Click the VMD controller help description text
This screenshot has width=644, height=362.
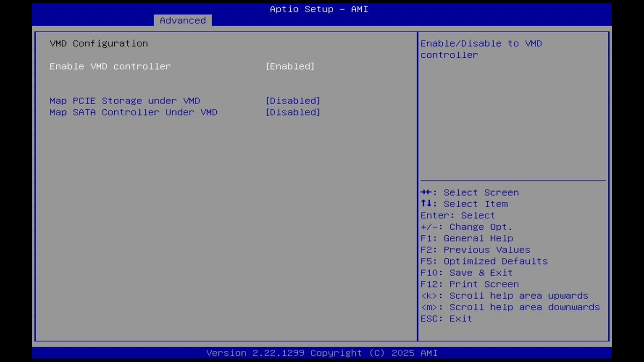pos(481,49)
